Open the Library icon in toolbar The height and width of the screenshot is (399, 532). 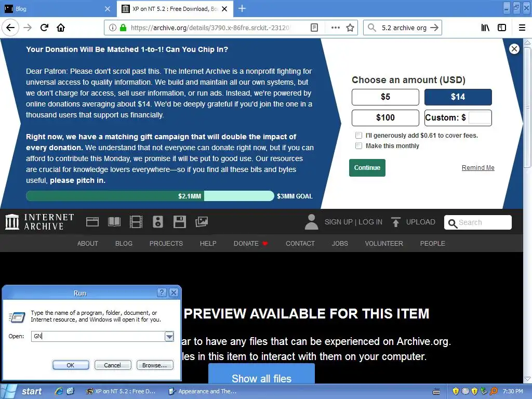[485, 28]
